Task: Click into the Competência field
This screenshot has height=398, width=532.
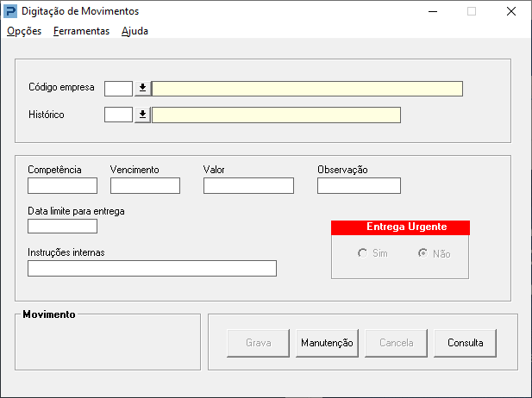Action: click(62, 185)
